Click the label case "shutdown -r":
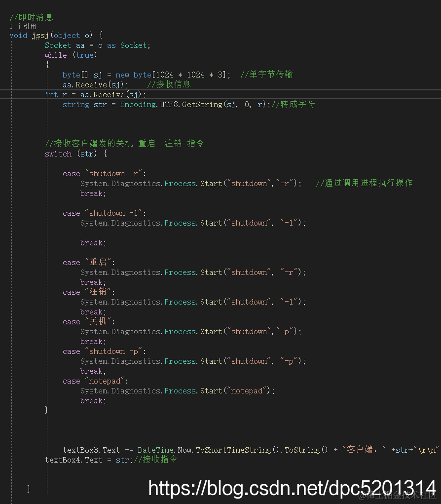The height and width of the screenshot is (504, 441). tap(105, 174)
